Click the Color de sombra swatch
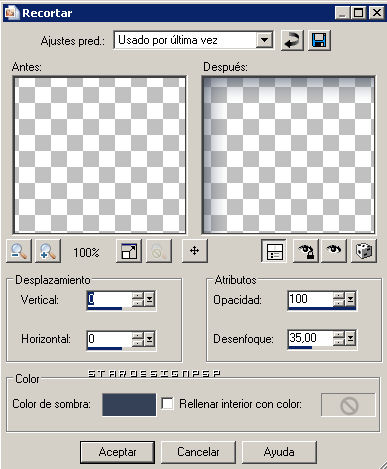Screen dimensions: 387x469 click(x=129, y=404)
